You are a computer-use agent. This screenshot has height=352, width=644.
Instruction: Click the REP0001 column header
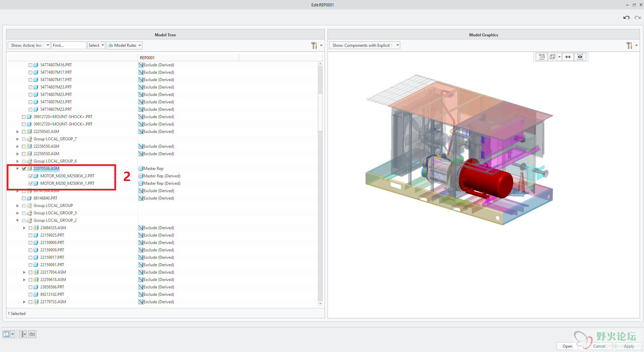click(x=188, y=58)
